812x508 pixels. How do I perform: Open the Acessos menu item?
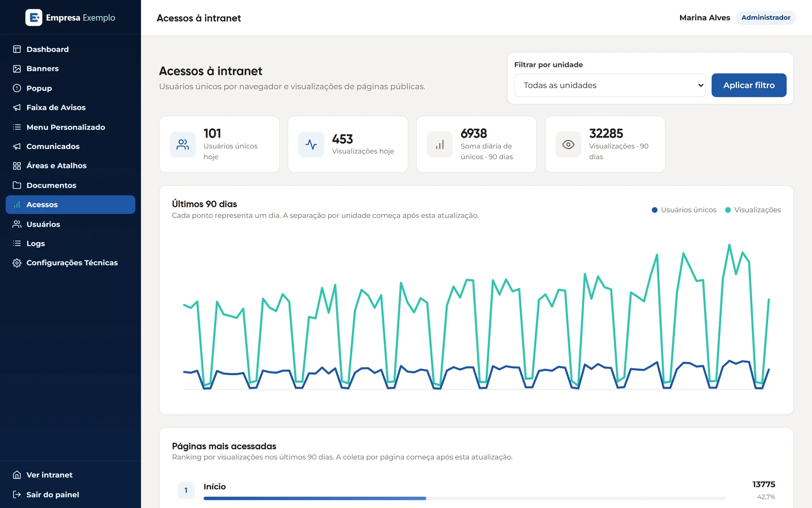click(x=70, y=205)
